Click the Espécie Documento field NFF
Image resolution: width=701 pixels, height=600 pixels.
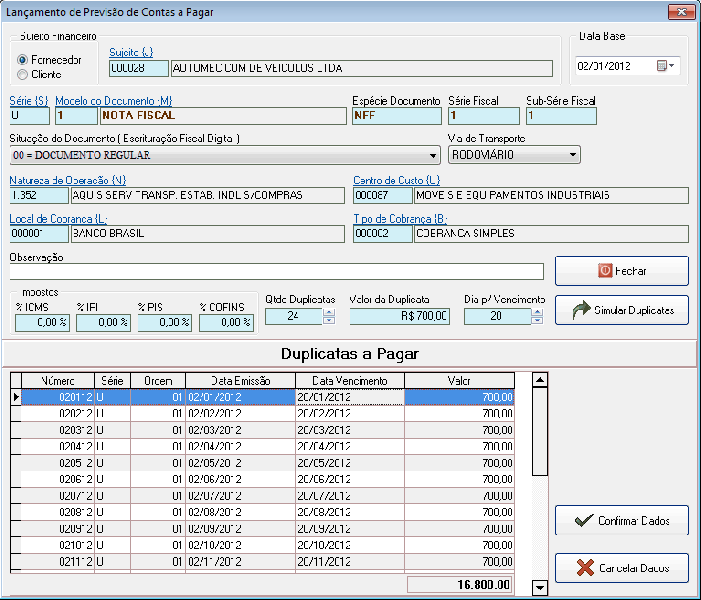tap(397, 116)
